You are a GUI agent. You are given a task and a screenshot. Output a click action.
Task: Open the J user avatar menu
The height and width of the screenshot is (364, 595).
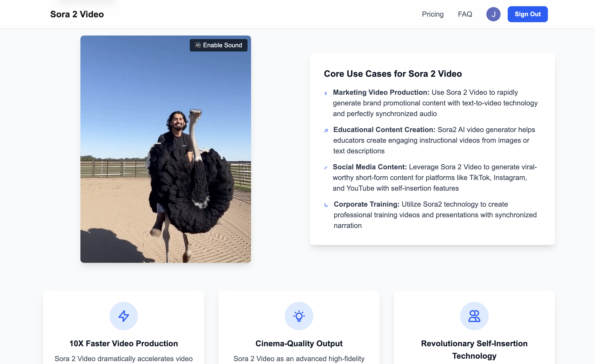(x=493, y=14)
